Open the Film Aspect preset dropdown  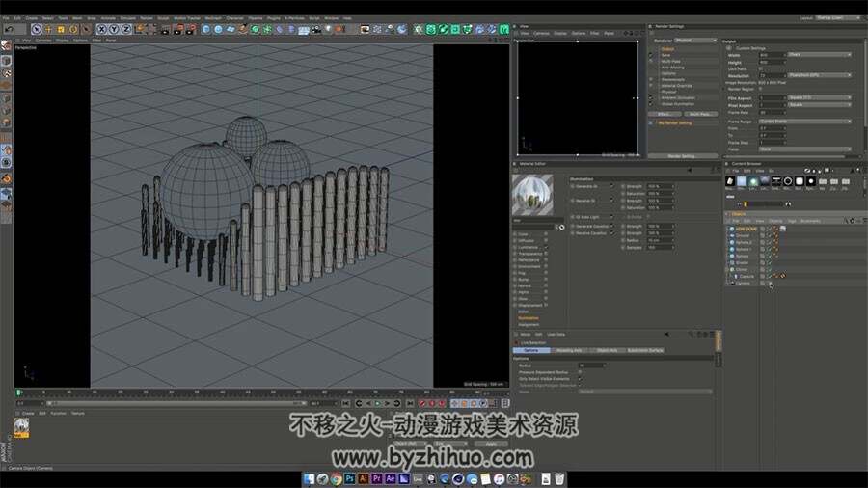[x=819, y=98]
